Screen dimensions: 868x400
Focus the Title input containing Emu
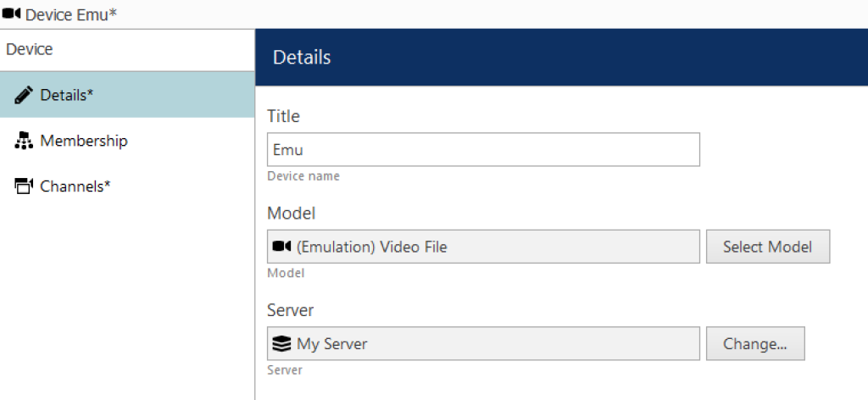pyautogui.click(x=483, y=149)
